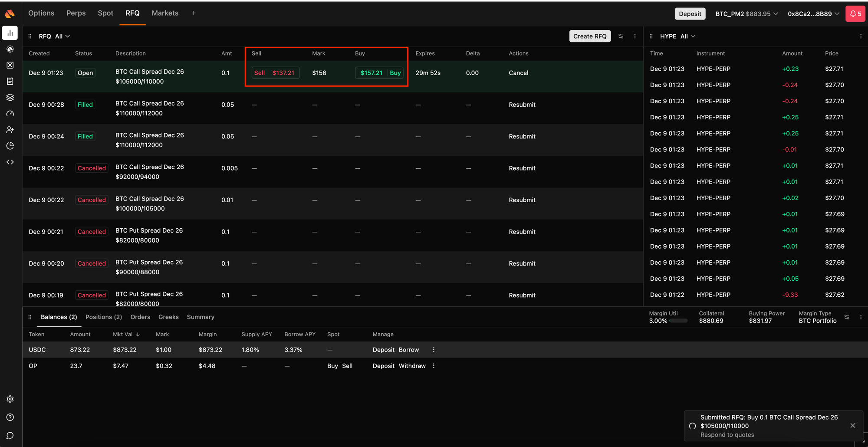Click the Create RFQ button
Image resolution: width=868 pixels, height=447 pixels.
point(589,36)
